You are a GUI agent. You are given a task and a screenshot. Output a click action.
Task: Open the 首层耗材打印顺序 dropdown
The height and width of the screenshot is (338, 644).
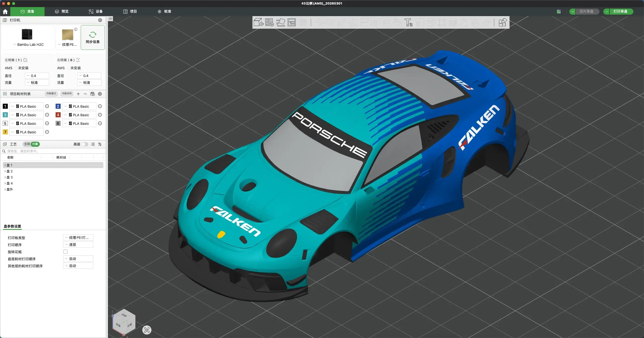tap(78, 259)
